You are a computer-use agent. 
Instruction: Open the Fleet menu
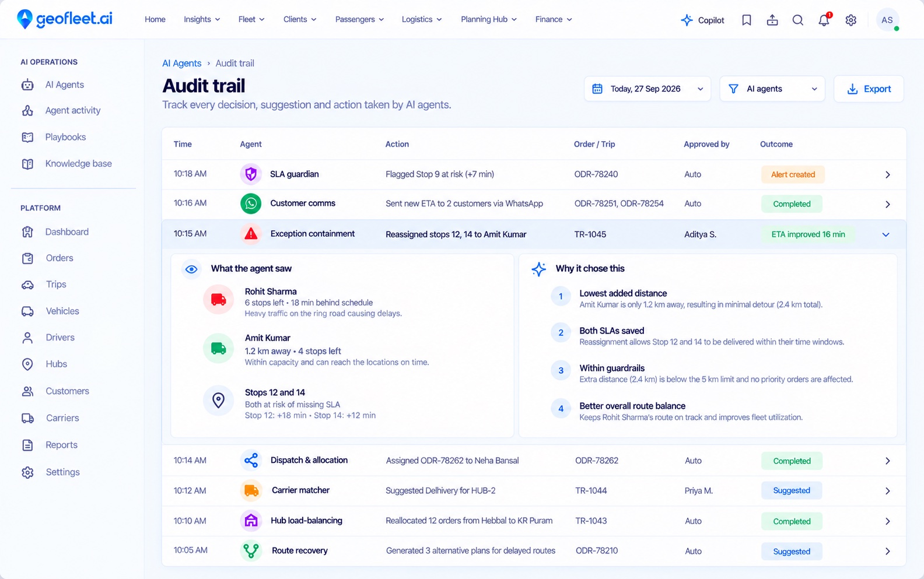[251, 19]
